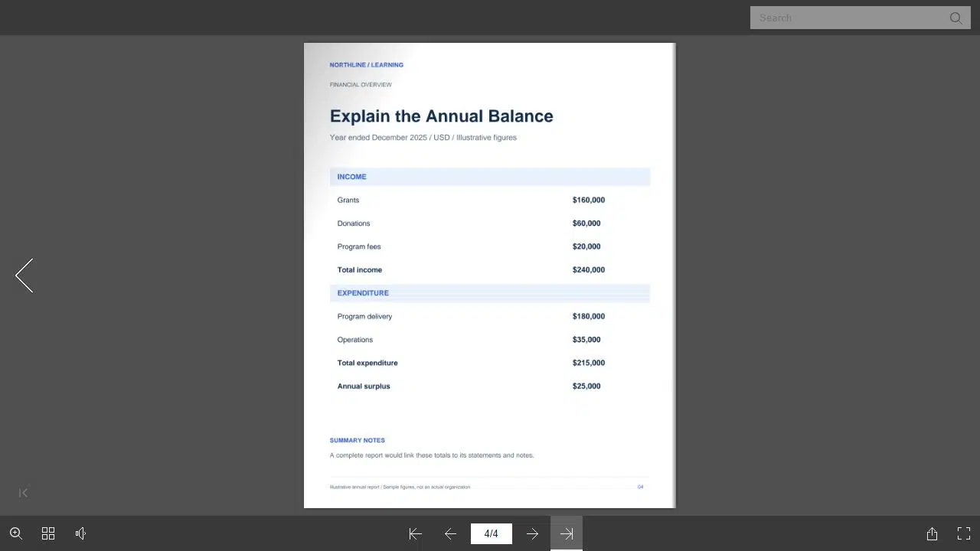The width and height of the screenshot is (980, 551).
Task: Click the 'Illustrative annual report' footer text
Action: [400, 487]
